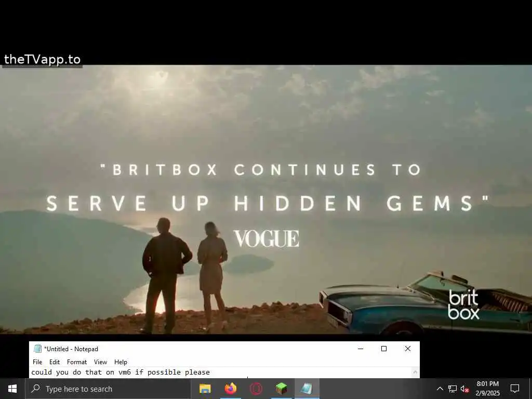Launch Minecraft from the taskbar block icon

[x=281, y=389]
